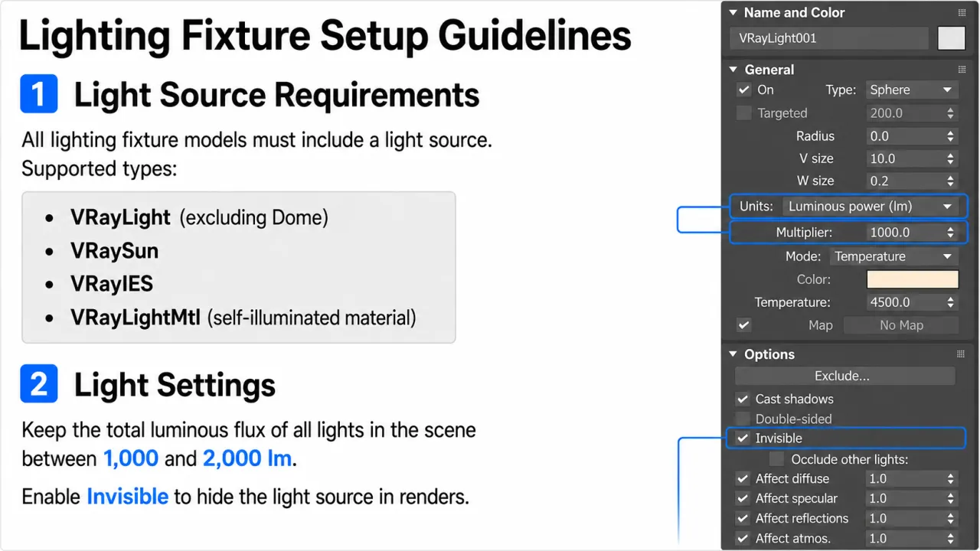Toggle the Affect reflections checkbox

click(x=743, y=519)
